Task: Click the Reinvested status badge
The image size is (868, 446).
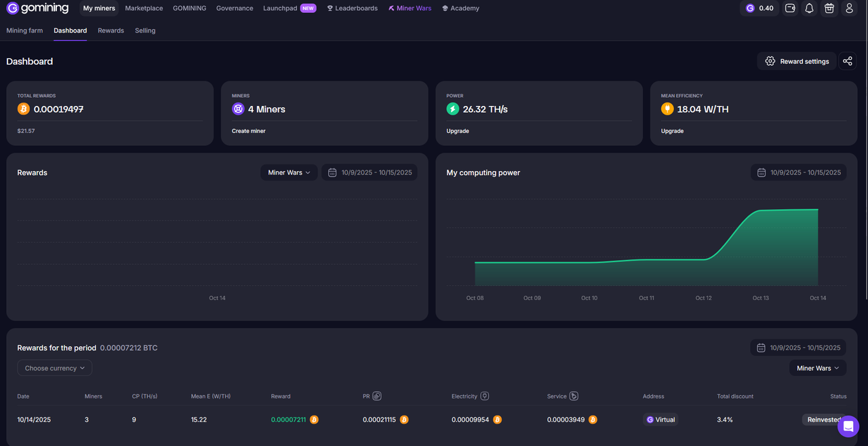Action: tap(824, 420)
